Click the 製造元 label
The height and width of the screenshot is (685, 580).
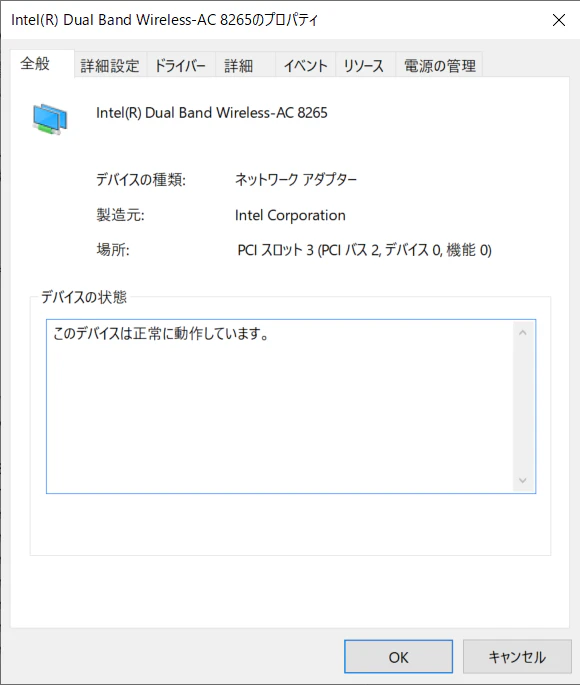(x=120, y=215)
